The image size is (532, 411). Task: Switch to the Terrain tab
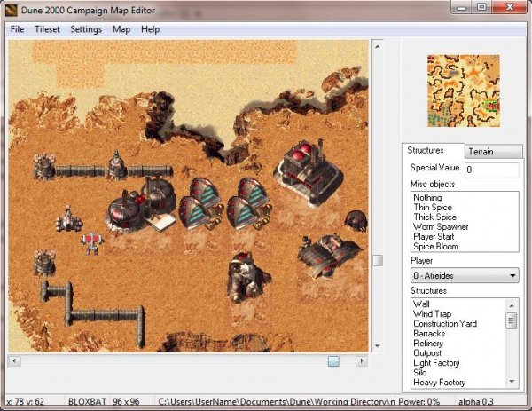pyautogui.click(x=494, y=152)
